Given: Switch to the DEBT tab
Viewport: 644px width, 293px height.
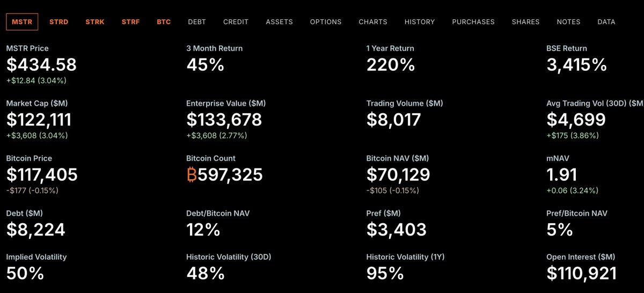Looking at the screenshot, I should pyautogui.click(x=197, y=22).
